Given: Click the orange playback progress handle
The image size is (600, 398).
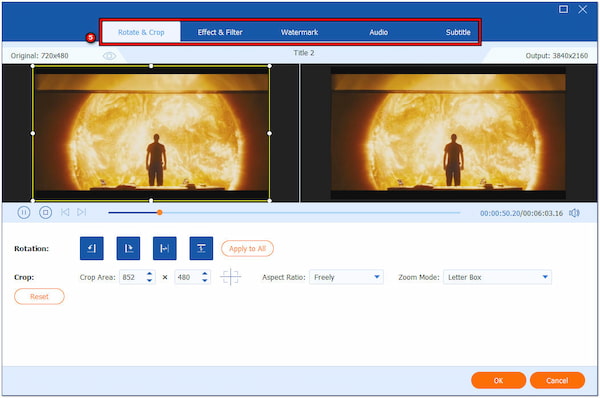Looking at the screenshot, I should [160, 212].
